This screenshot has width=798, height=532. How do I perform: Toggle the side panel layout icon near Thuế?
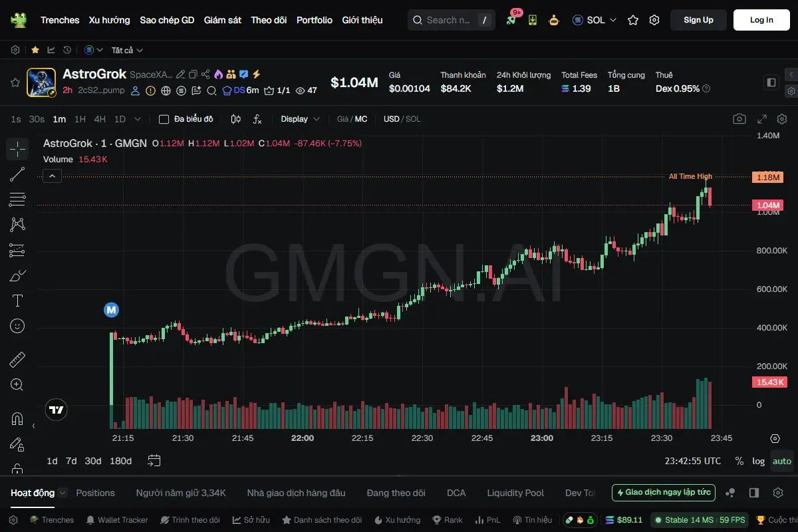(x=771, y=82)
